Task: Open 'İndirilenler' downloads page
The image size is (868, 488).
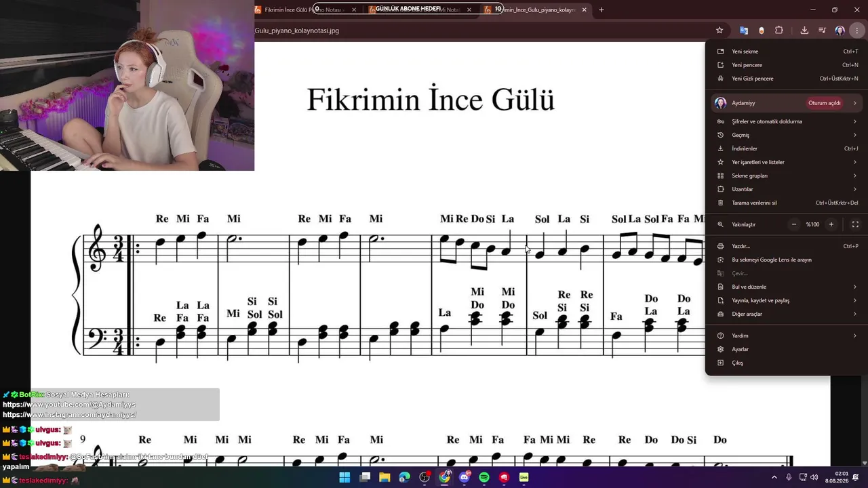Action: tap(787, 148)
